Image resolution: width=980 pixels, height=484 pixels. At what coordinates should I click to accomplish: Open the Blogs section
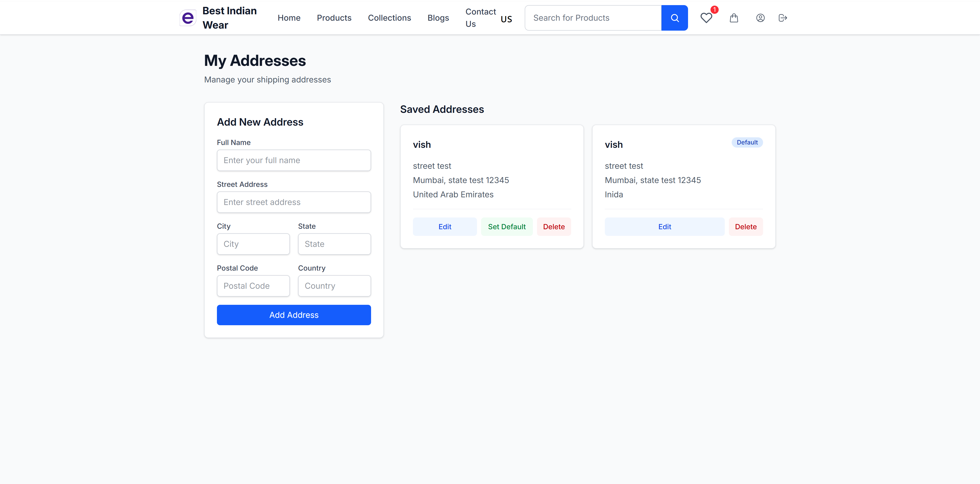pos(438,18)
